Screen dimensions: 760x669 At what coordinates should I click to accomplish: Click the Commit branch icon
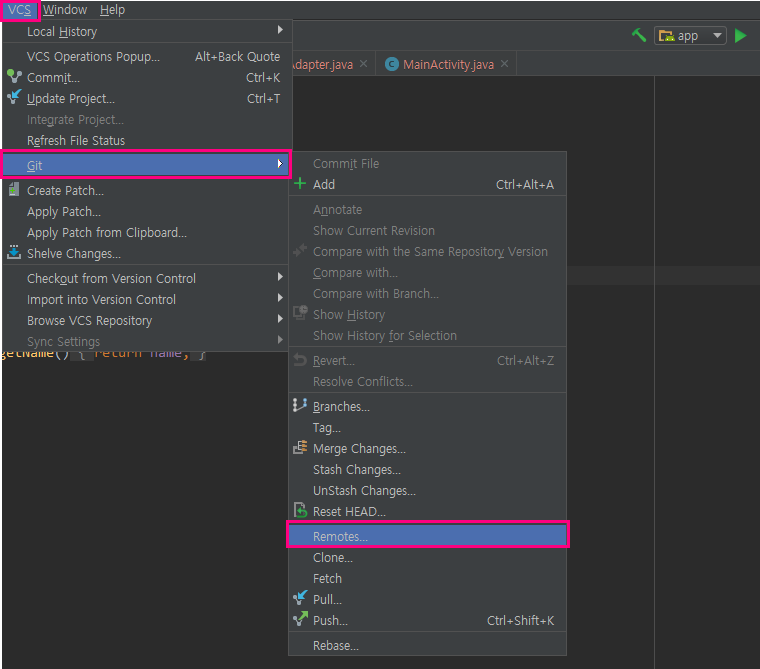point(14,77)
